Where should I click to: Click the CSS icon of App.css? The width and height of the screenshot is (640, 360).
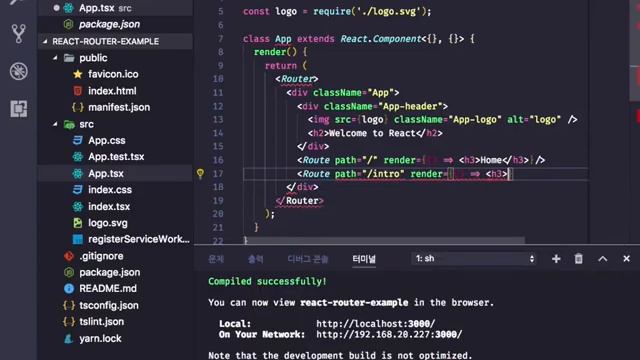tap(78, 140)
